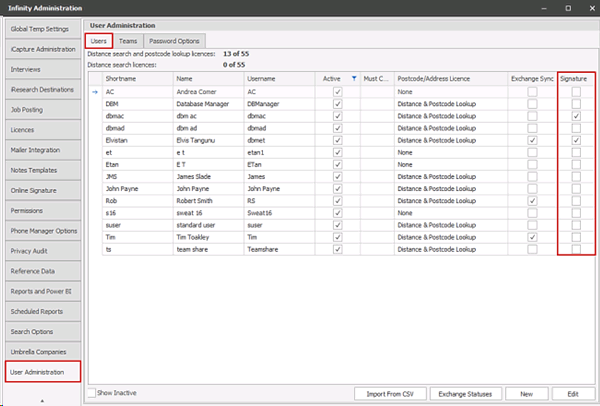Click the filter icon in Active column header
600x406 pixels.
[353, 78]
